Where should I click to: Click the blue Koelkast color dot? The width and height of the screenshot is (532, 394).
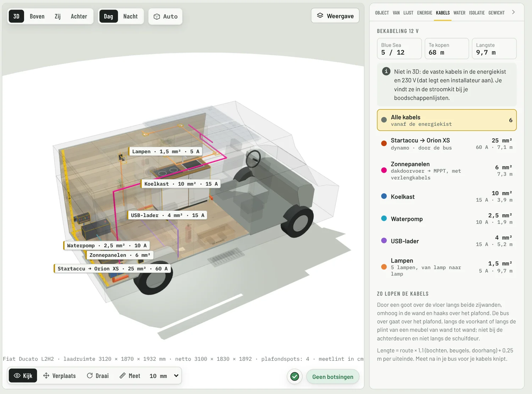(x=384, y=196)
